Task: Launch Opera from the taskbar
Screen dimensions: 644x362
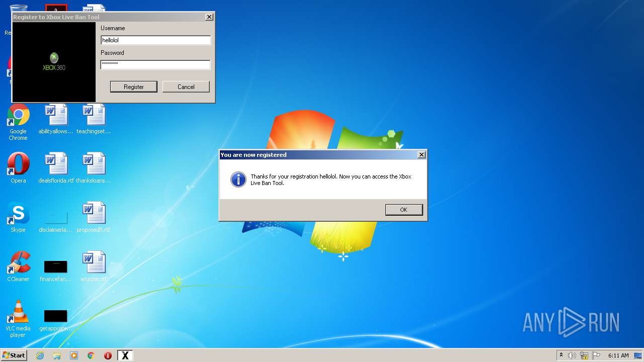Action: point(108,355)
